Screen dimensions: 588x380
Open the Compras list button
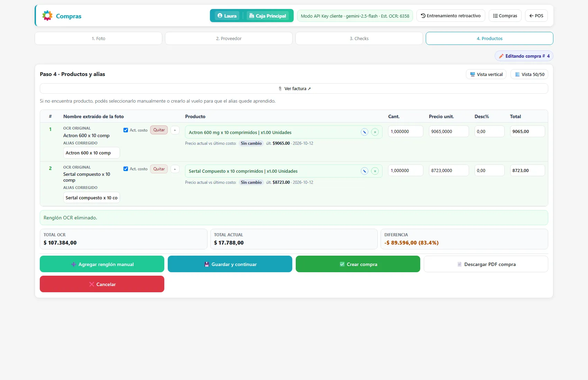click(x=505, y=16)
